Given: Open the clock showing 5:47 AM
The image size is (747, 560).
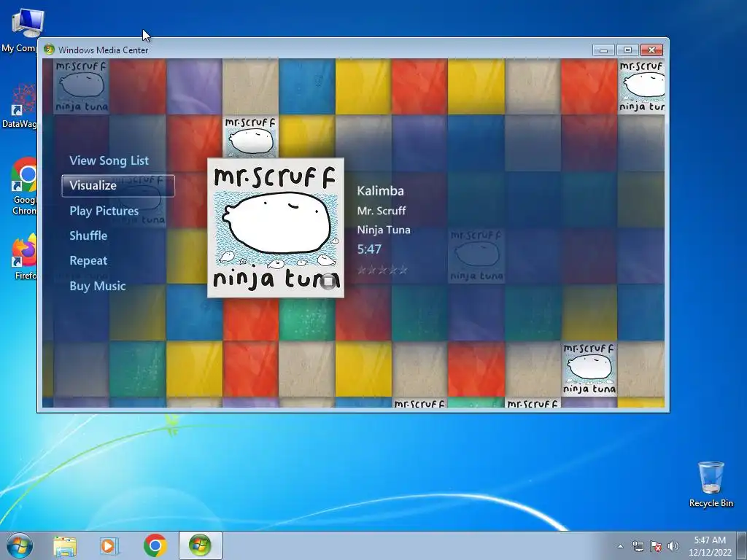Looking at the screenshot, I should pyautogui.click(x=710, y=546).
